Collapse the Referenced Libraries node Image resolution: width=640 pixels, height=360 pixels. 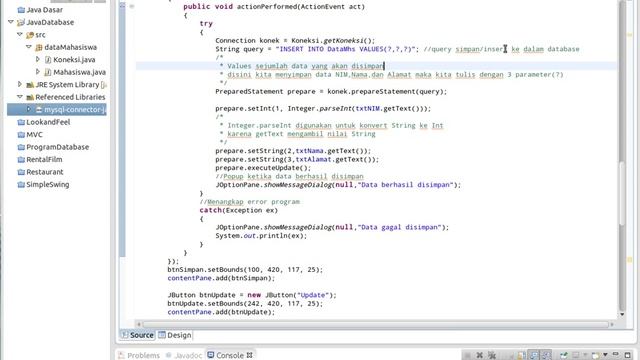pyautogui.click(x=20, y=97)
